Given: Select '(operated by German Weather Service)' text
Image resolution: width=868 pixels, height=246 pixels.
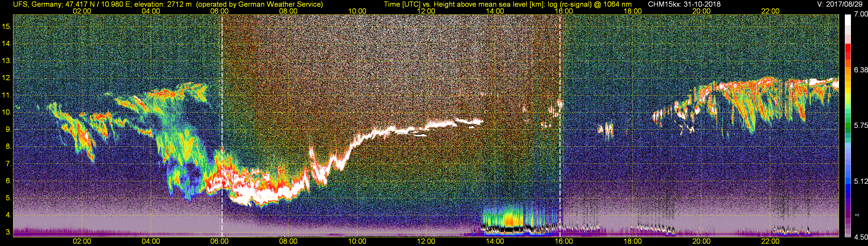Looking at the screenshot, I should coord(260,4).
